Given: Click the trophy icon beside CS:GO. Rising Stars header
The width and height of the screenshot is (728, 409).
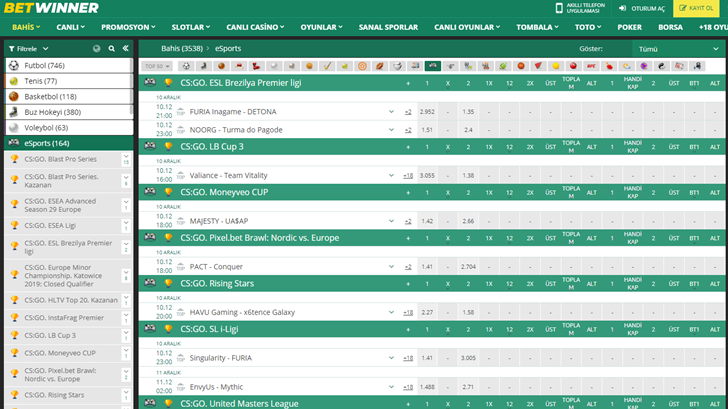Looking at the screenshot, I should point(168,283).
